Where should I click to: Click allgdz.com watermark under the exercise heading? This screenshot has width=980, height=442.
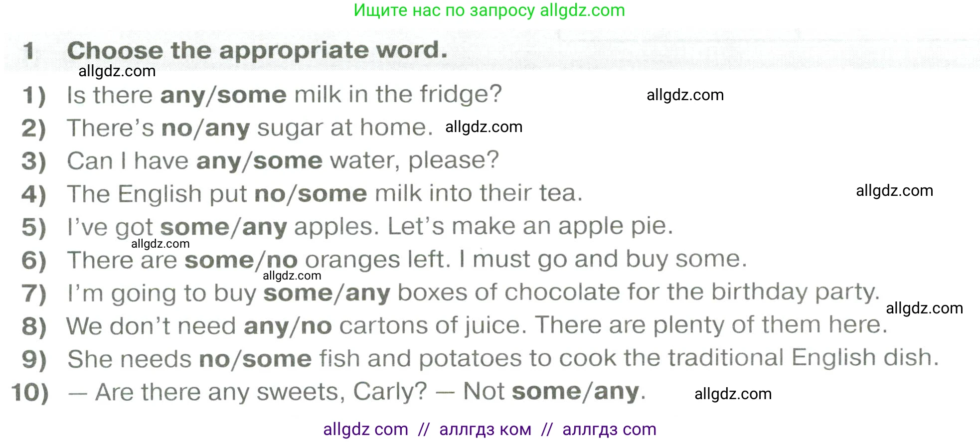[117, 71]
